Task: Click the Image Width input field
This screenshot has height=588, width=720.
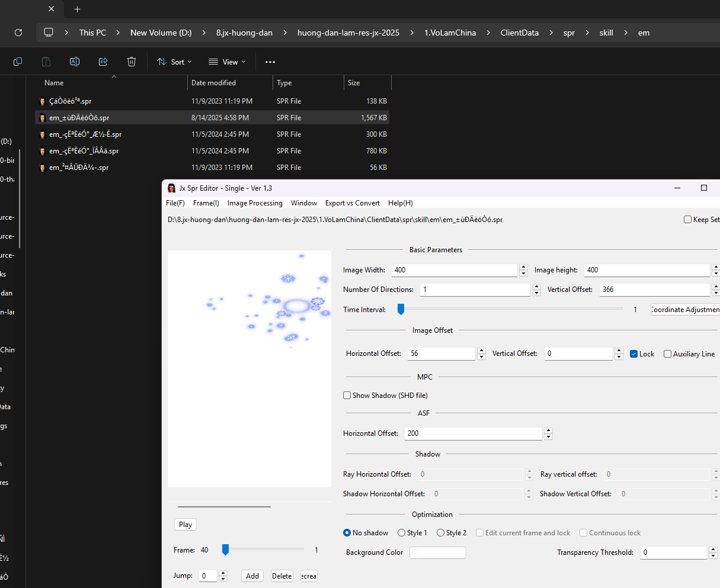Action: (x=453, y=270)
